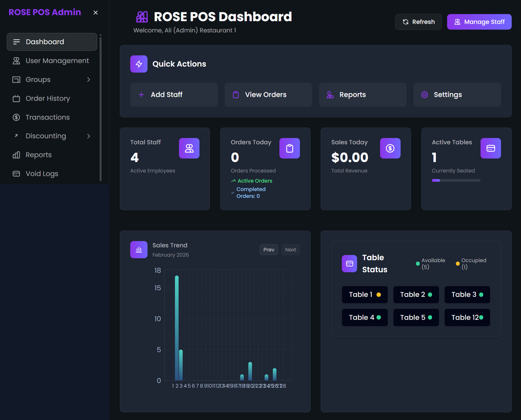
Task: Click the Active Tables card icon
Action: pyautogui.click(x=490, y=148)
